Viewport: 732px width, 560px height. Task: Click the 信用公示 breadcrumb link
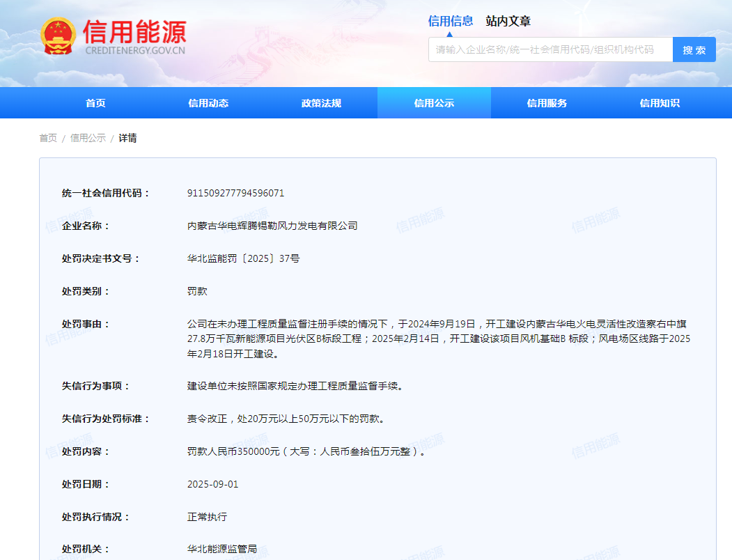(88, 138)
